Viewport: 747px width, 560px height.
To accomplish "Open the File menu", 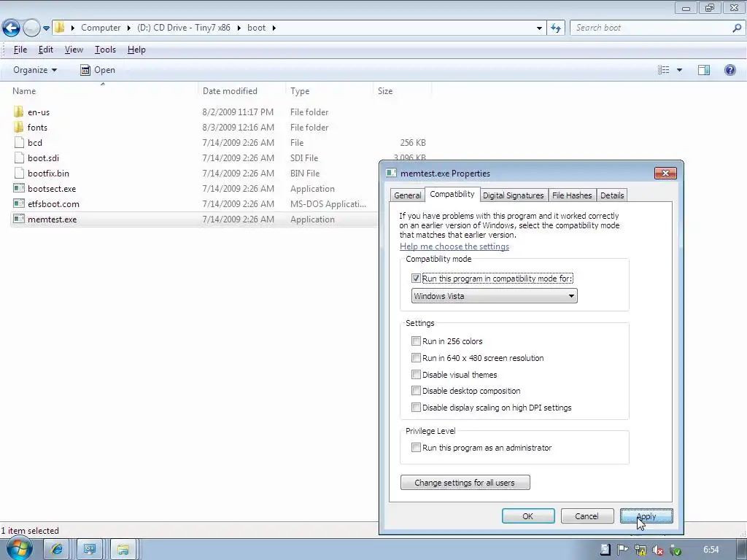I will pyautogui.click(x=20, y=50).
